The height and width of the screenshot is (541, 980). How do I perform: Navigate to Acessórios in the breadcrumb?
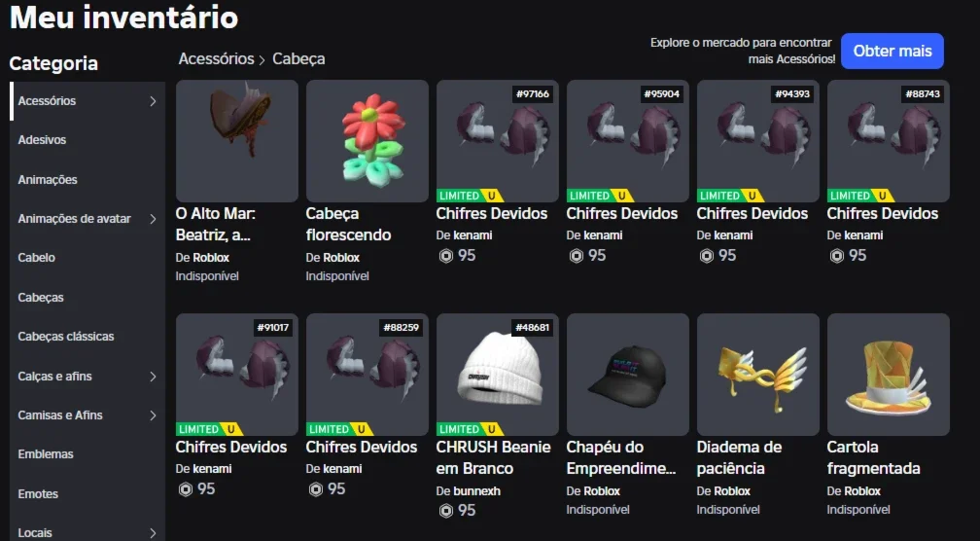216,58
